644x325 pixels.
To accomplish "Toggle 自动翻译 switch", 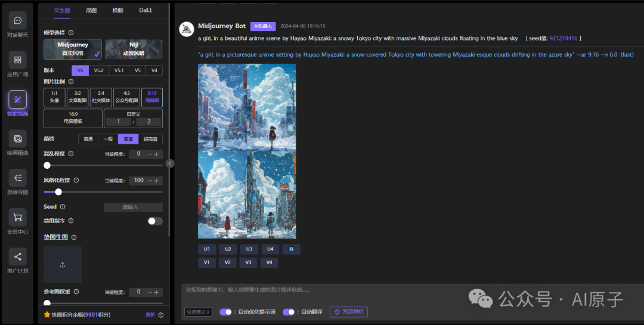I will 289,312.
